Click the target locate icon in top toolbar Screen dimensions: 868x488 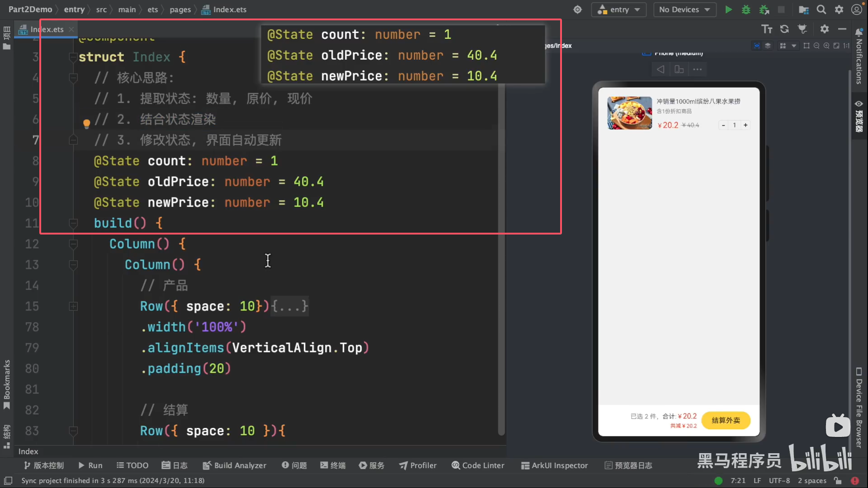click(x=577, y=9)
